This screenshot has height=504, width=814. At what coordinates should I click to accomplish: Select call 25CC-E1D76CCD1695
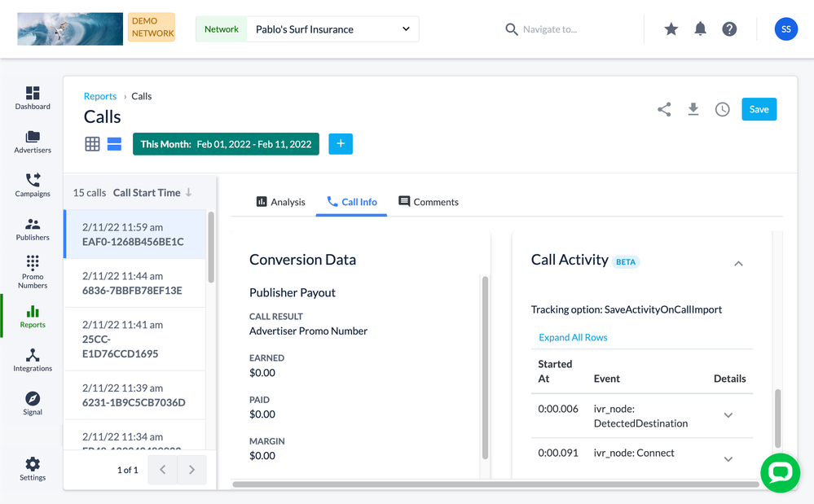click(135, 339)
